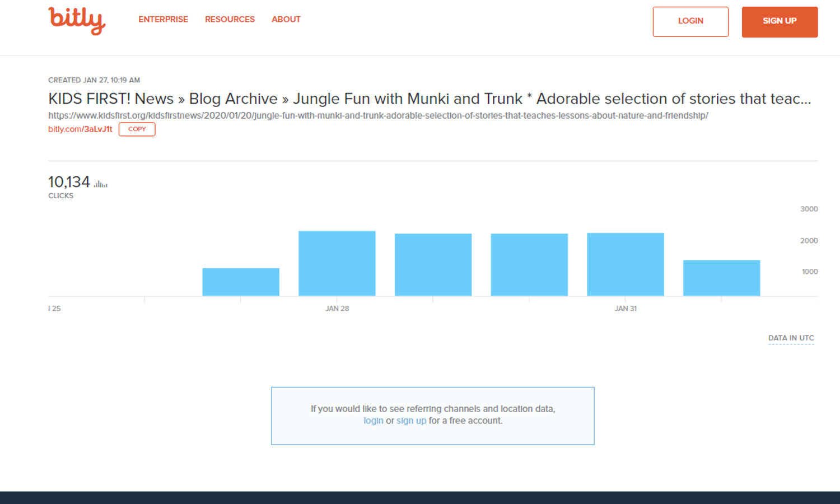Open the Resources menu item
The height and width of the screenshot is (504, 840).
coord(230,19)
